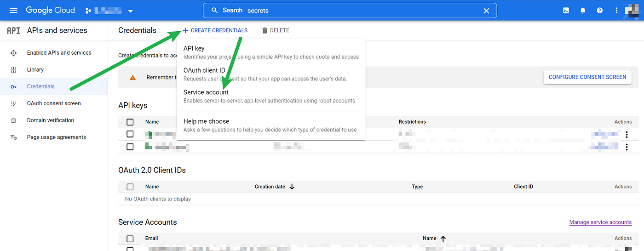This screenshot has width=644, height=251.
Task: Open Enabled APIs and services page
Action: (x=59, y=53)
